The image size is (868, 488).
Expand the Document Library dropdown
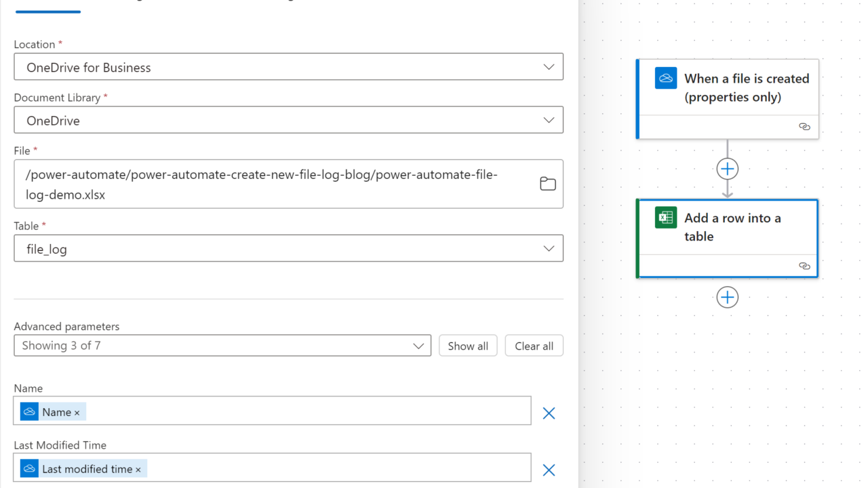click(x=288, y=120)
